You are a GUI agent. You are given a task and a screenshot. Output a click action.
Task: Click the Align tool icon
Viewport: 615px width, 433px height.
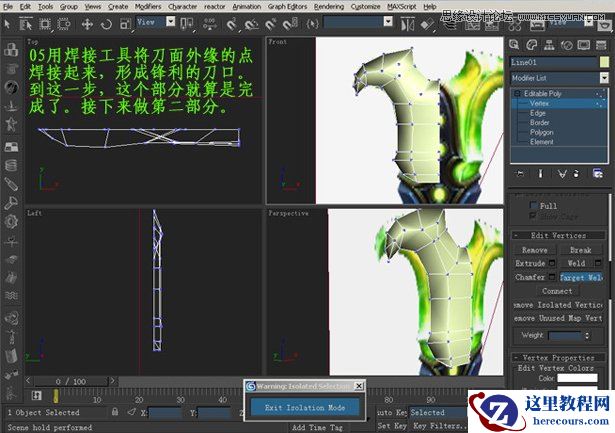tap(428, 25)
